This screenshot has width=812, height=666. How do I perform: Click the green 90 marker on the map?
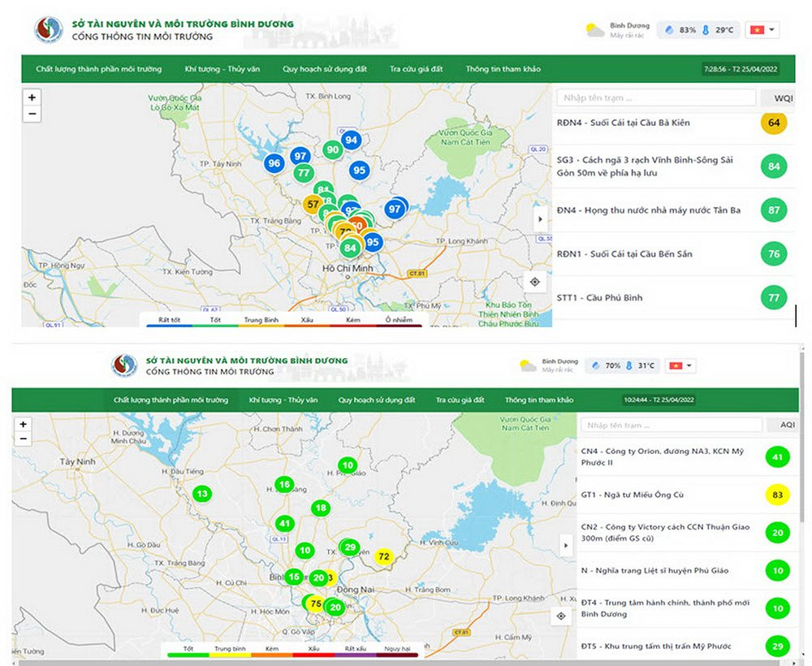tap(332, 149)
